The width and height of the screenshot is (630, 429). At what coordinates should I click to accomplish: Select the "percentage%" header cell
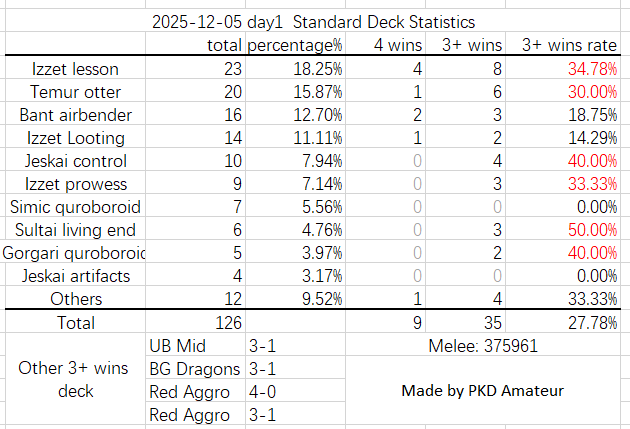[x=295, y=45]
